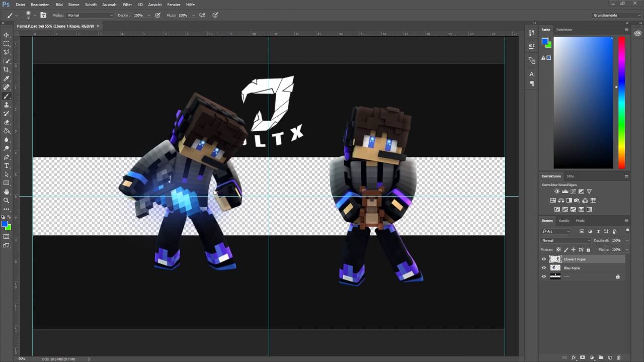Open the layer Deckkraft dropdown
The width and height of the screenshot is (644, 362).
(627, 240)
